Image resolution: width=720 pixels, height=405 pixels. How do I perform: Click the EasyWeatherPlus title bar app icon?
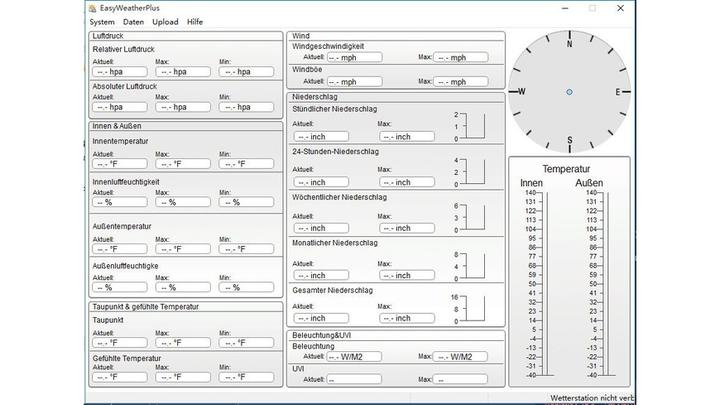click(x=93, y=8)
